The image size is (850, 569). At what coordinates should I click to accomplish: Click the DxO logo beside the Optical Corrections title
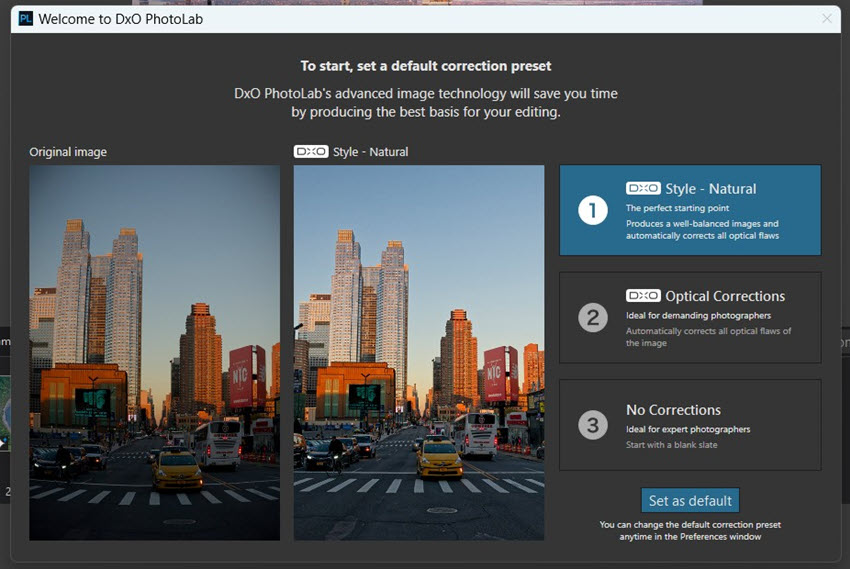coord(643,295)
